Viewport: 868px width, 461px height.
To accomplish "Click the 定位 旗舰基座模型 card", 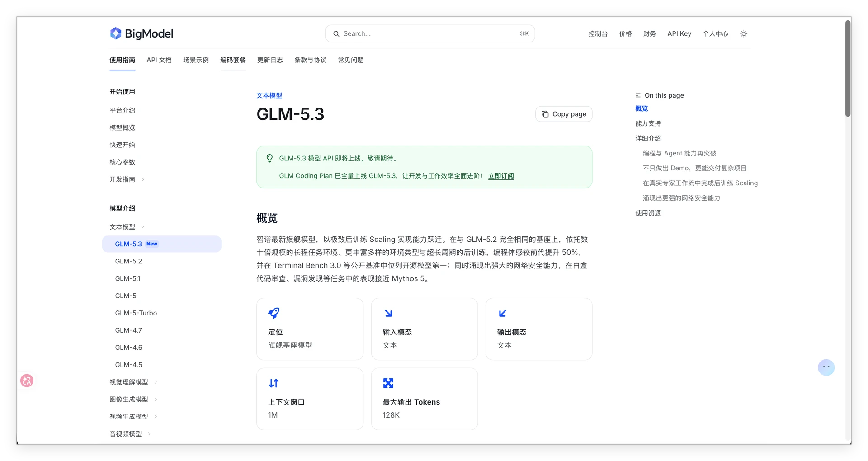I will (310, 329).
